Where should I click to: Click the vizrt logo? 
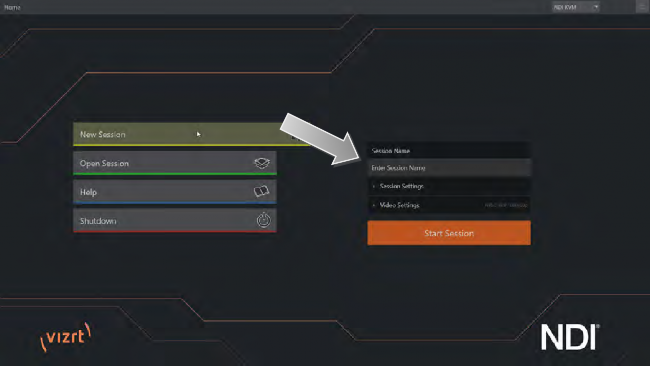click(65, 336)
